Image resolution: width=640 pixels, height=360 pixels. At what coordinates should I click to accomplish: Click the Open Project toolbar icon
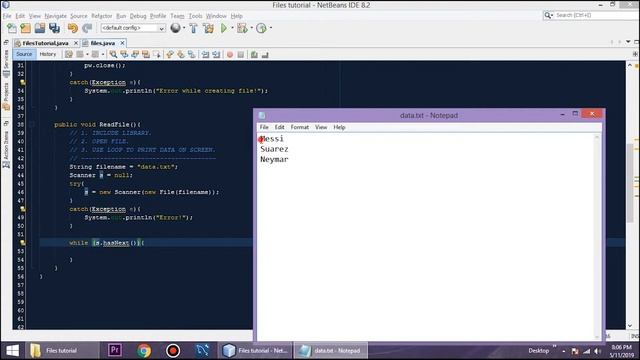(x=40, y=28)
